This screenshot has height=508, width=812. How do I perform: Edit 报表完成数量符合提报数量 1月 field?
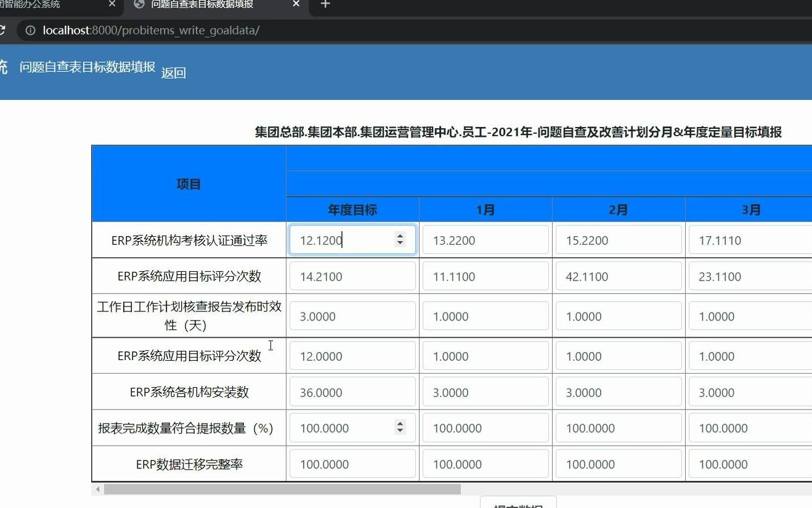click(x=485, y=428)
